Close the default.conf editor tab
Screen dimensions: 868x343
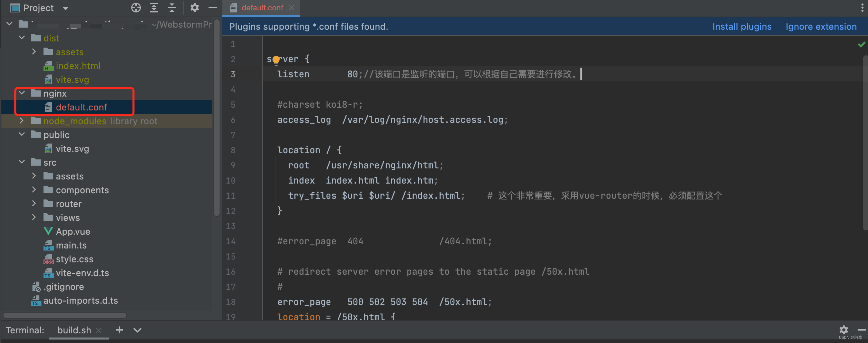tap(291, 8)
